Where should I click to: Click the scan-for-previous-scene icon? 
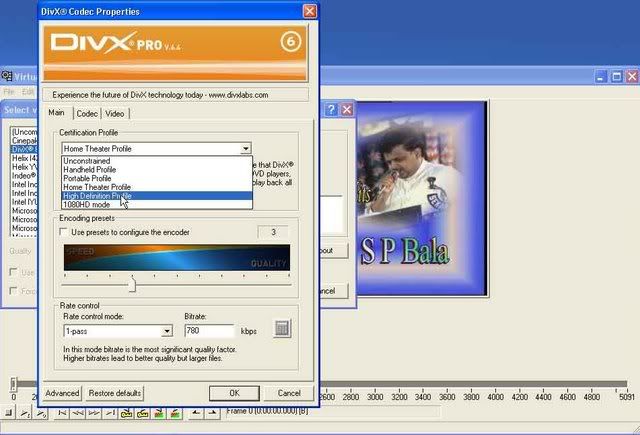tap(159, 413)
